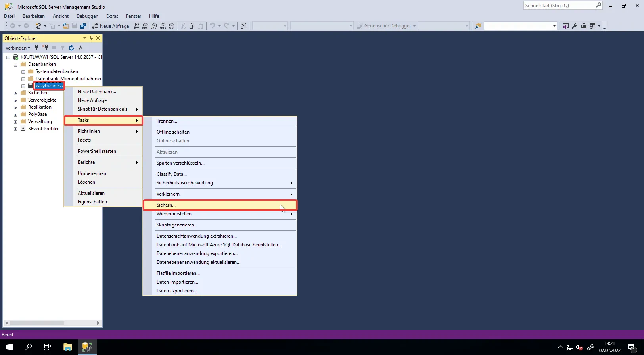The width and height of the screenshot is (644, 355).
Task: Pin the Objekt-Explorer panel
Action: 91,38
